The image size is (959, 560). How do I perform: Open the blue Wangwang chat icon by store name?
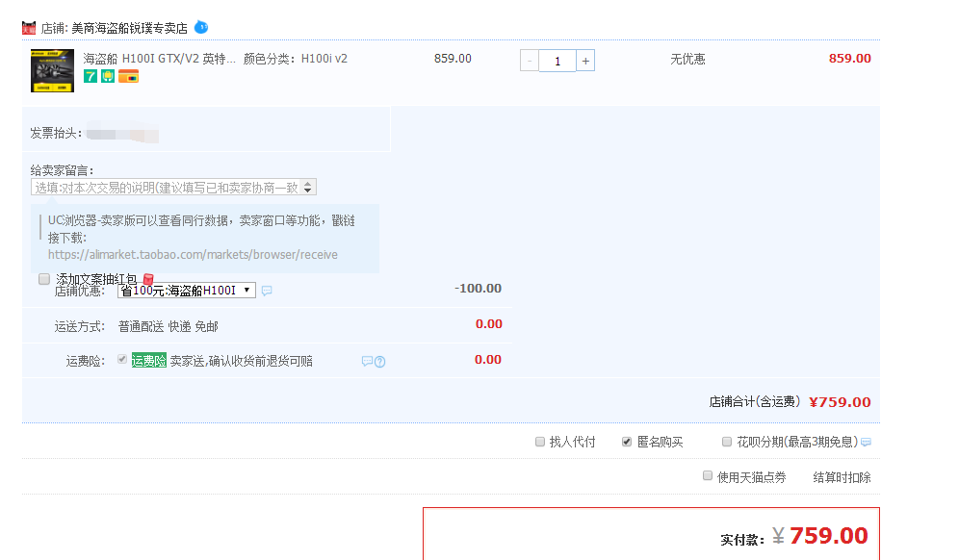201,28
